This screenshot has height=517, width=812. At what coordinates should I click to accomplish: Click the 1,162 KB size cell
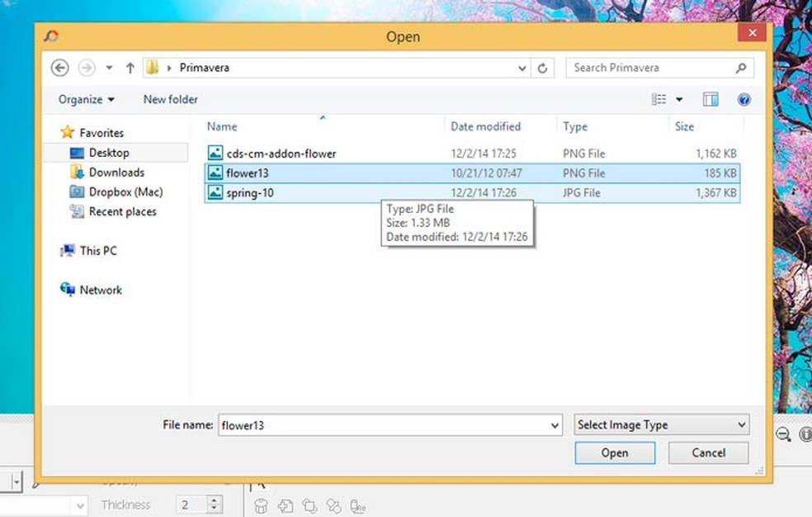tap(716, 154)
